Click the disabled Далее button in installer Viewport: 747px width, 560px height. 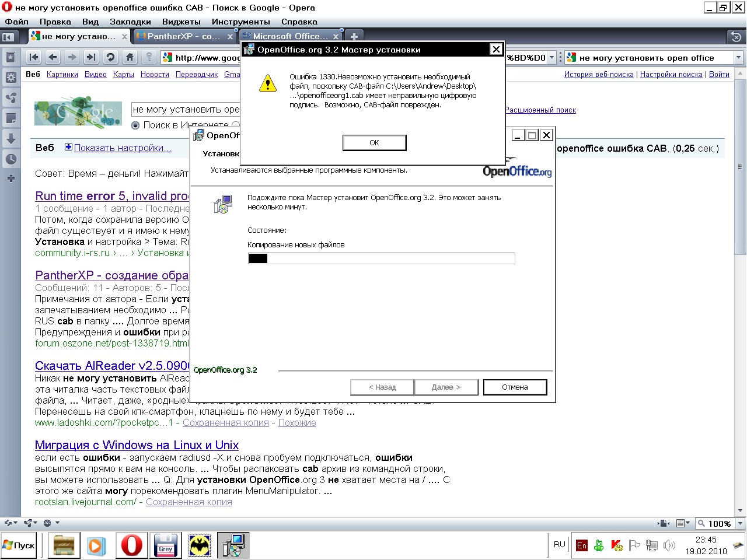tap(446, 387)
